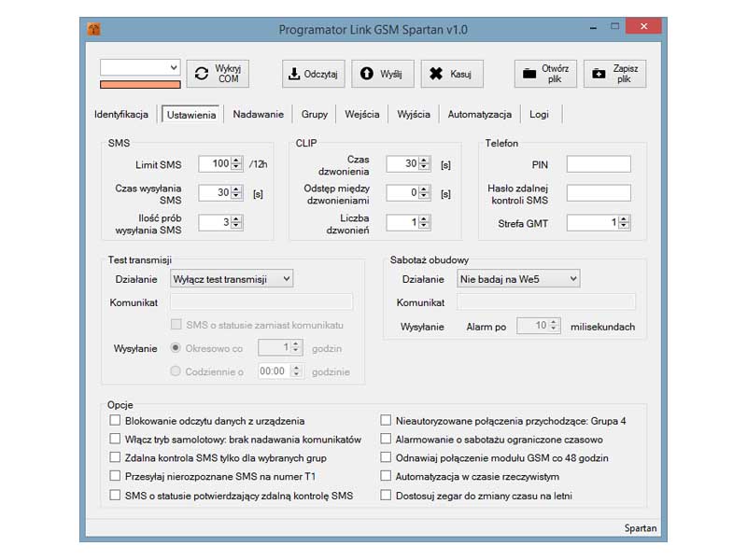Click the Limit SMS stepper arrows
747x560 pixels.
pyautogui.click(x=236, y=164)
